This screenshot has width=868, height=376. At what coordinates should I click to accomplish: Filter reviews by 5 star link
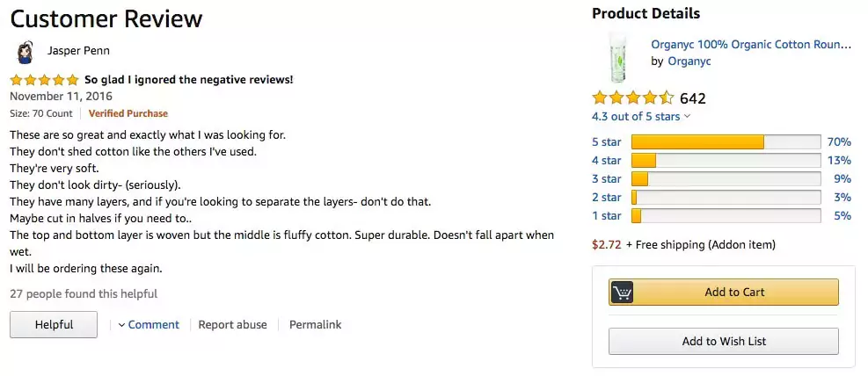pos(606,142)
